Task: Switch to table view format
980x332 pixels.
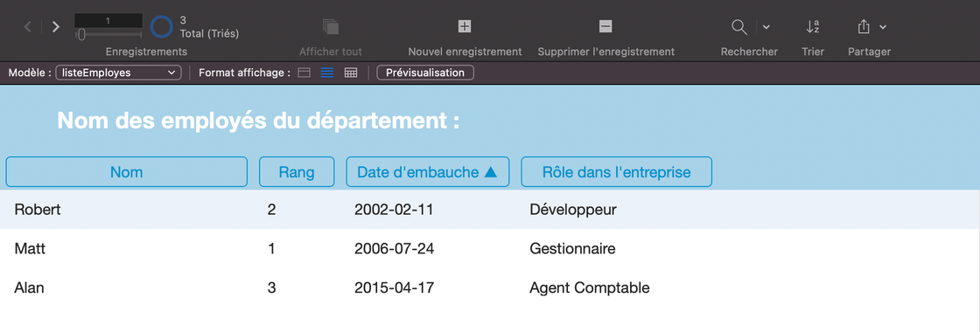Action: tap(351, 73)
